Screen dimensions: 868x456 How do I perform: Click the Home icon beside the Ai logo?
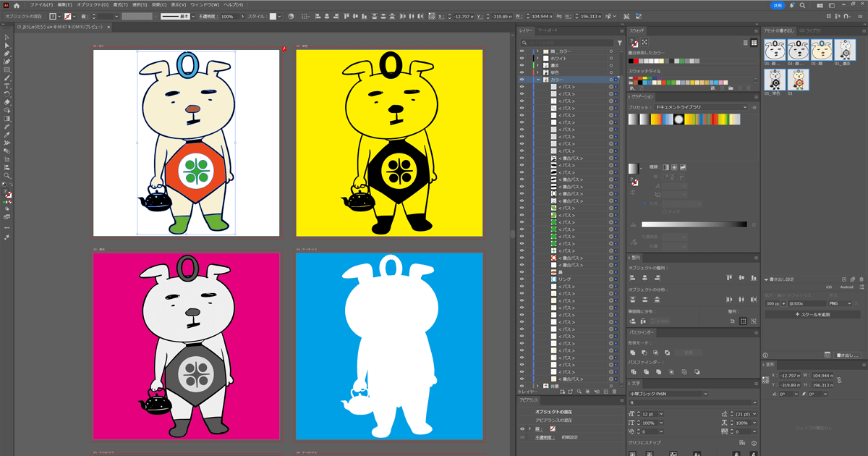(17, 5)
